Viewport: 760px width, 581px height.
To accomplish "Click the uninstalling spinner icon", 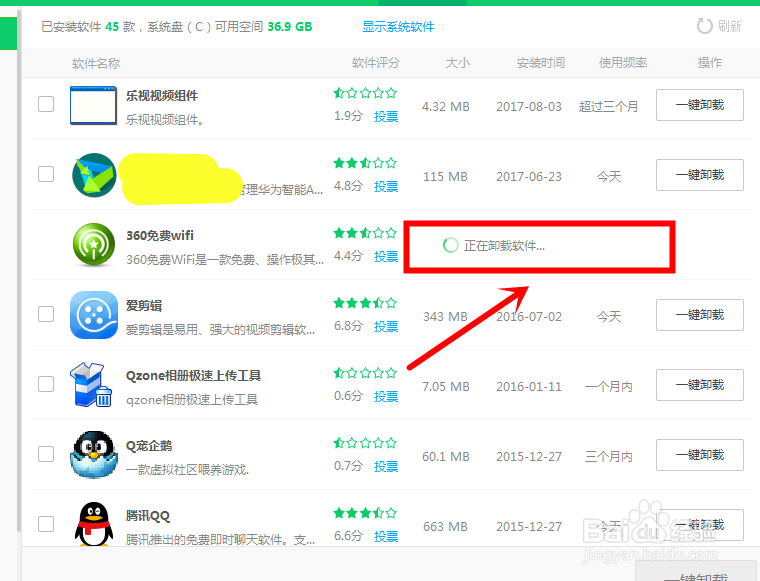I will (x=450, y=245).
